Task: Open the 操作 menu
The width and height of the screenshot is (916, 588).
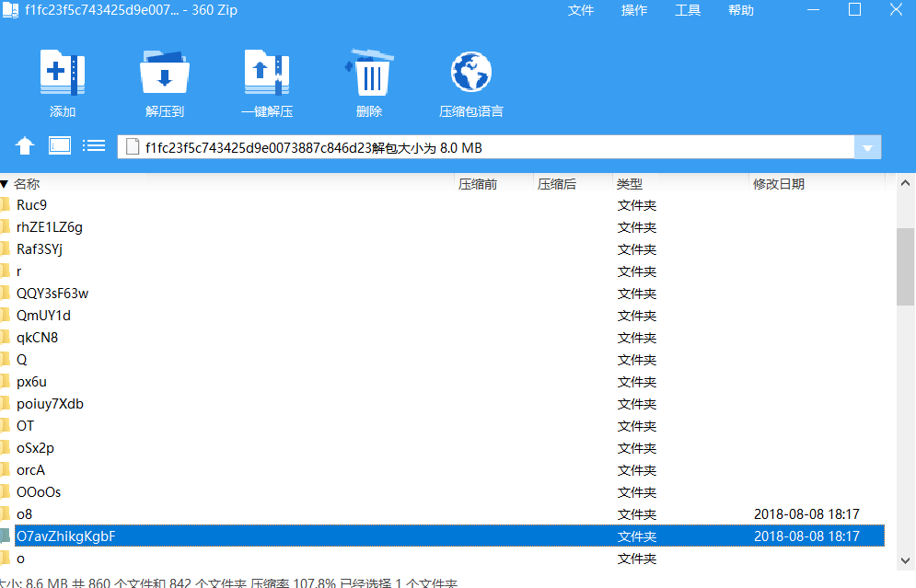Action: (x=634, y=10)
